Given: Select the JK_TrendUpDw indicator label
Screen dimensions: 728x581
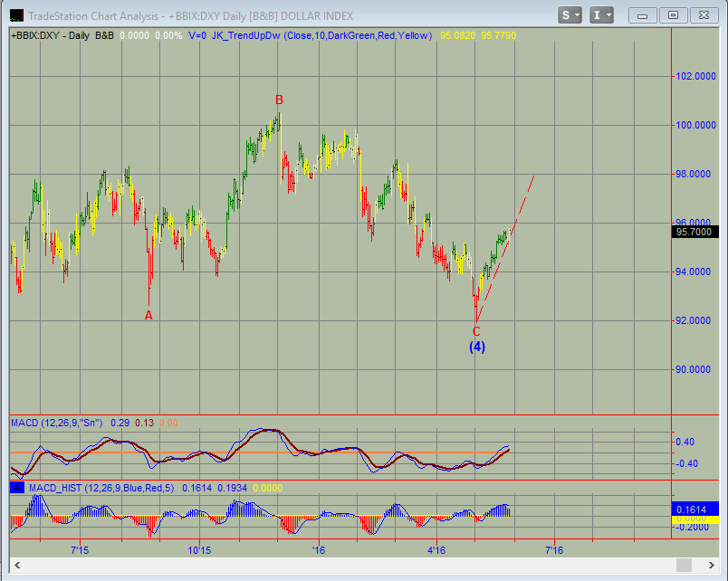Looking at the screenshot, I should coord(322,35).
